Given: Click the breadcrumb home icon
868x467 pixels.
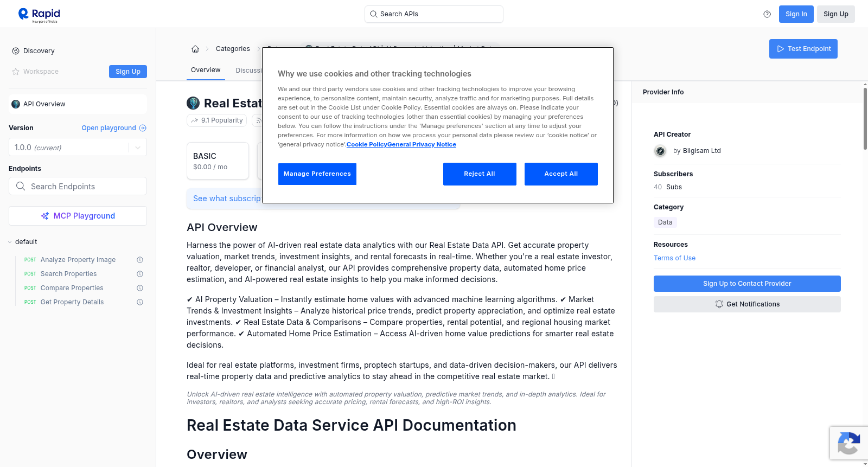Looking at the screenshot, I should pos(195,49).
